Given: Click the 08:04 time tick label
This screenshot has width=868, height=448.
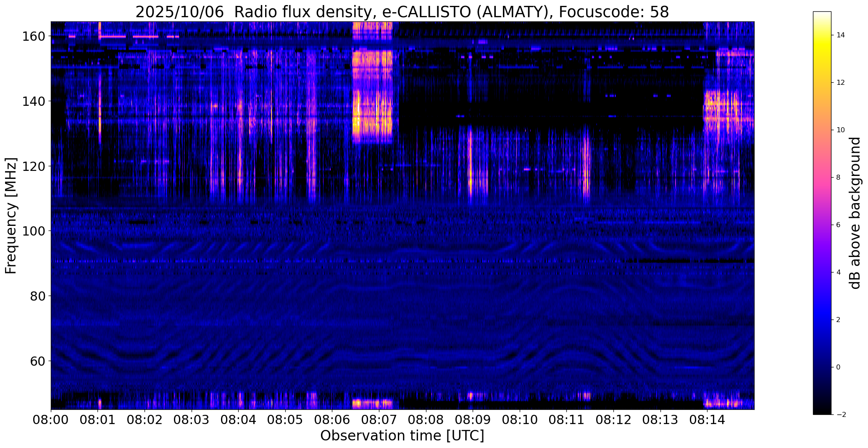Looking at the screenshot, I should click(x=239, y=419).
